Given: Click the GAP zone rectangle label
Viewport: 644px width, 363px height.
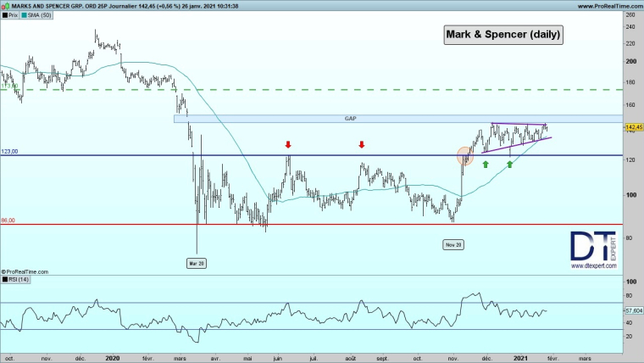Looking at the screenshot, I should tap(349, 119).
